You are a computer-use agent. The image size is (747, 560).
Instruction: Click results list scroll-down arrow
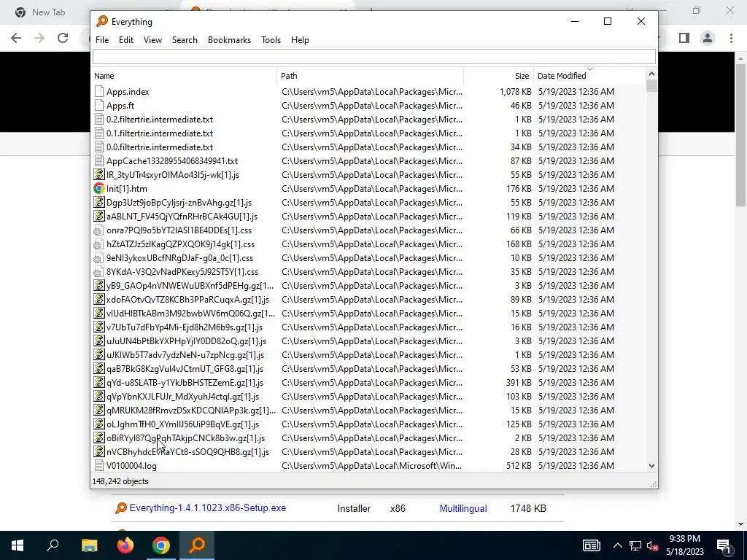651,466
